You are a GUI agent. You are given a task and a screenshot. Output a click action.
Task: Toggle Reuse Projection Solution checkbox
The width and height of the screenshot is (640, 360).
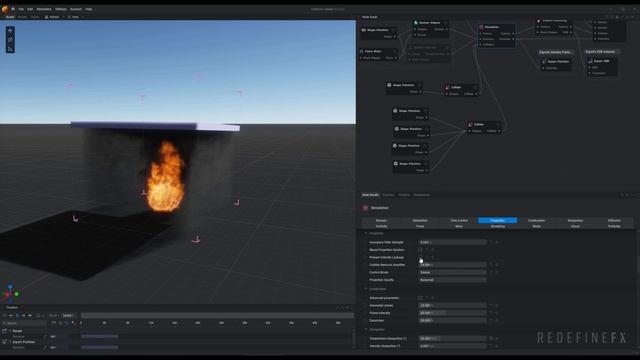(x=420, y=249)
